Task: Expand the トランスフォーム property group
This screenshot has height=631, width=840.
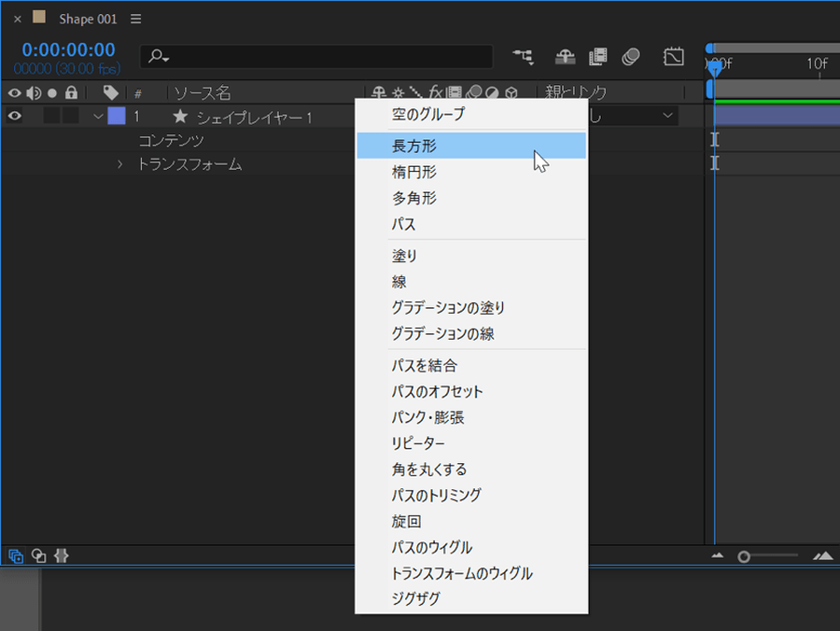Action: point(119,164)
